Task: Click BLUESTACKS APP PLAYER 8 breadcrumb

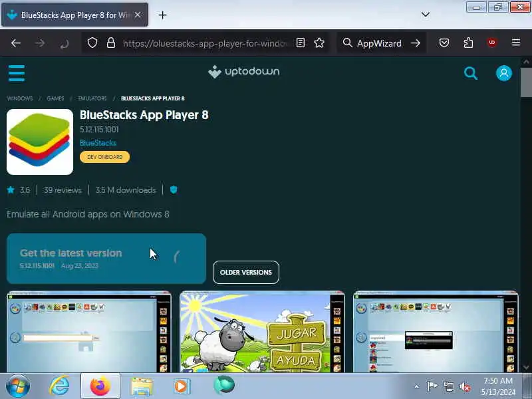Action: click(x=153, y=98)
